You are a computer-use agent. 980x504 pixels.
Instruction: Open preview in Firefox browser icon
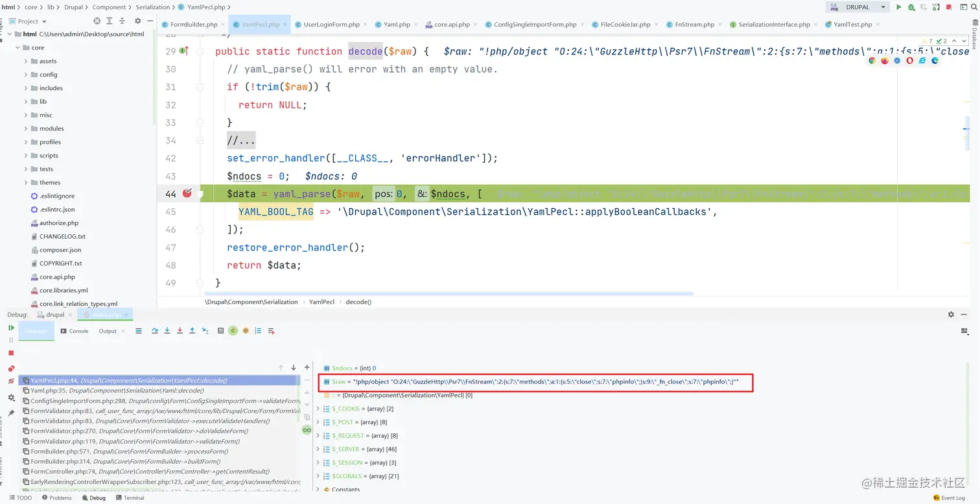(x=885, y=60)
